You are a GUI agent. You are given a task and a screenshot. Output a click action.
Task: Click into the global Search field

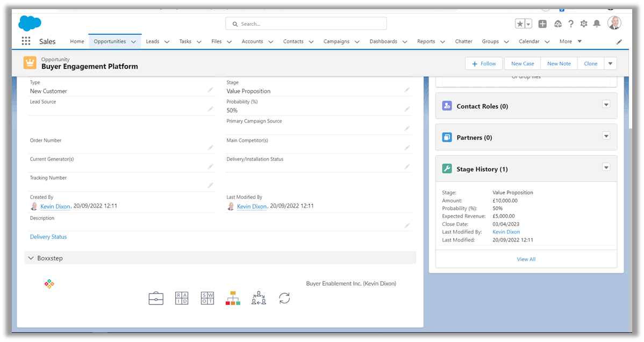[x=306, y=24]
